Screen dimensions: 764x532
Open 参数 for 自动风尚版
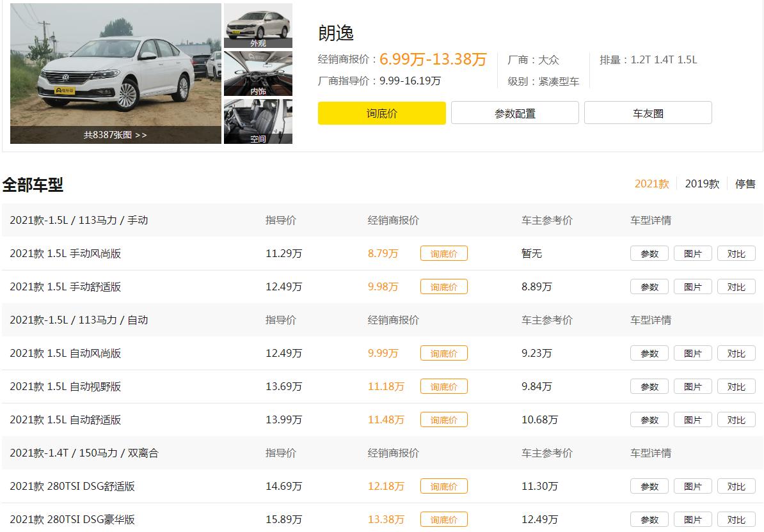pos(649,354)
